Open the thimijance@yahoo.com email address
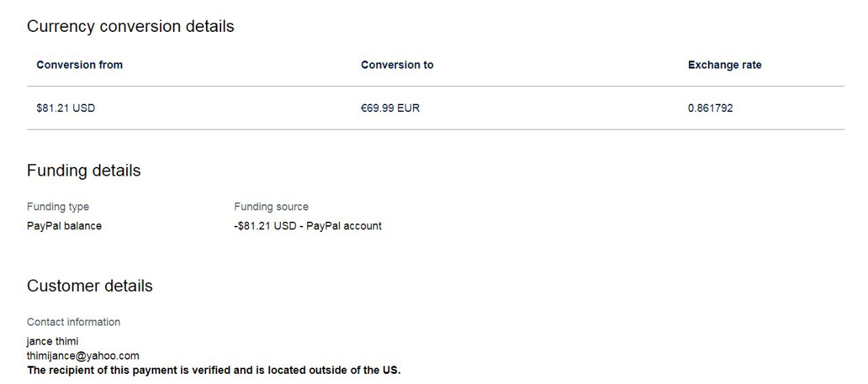The image size is (868, 384). click(83, 356)
